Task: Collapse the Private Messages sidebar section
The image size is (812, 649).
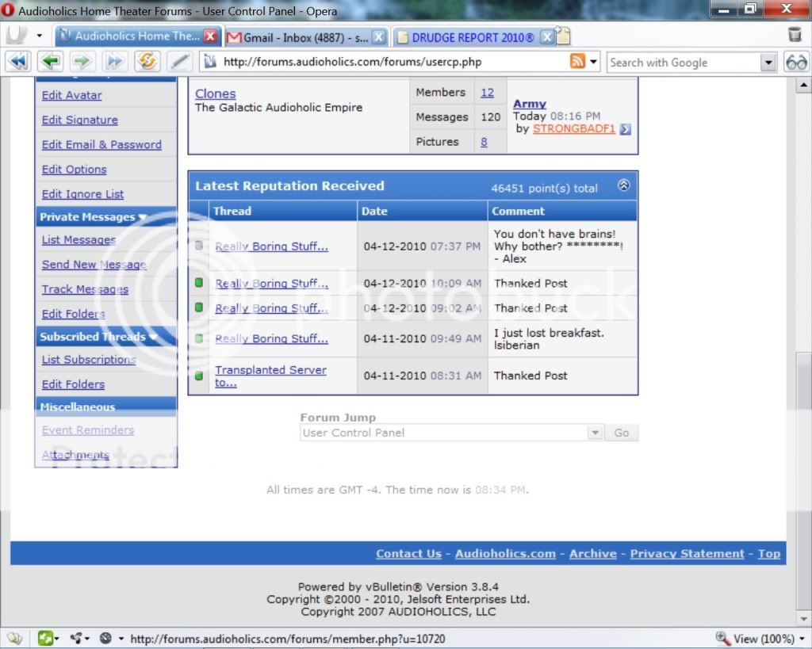Action: pos(143,217)
